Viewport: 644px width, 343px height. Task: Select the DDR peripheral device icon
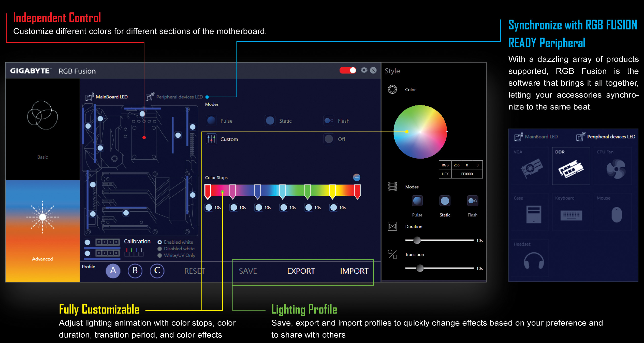tap(571, 169)
